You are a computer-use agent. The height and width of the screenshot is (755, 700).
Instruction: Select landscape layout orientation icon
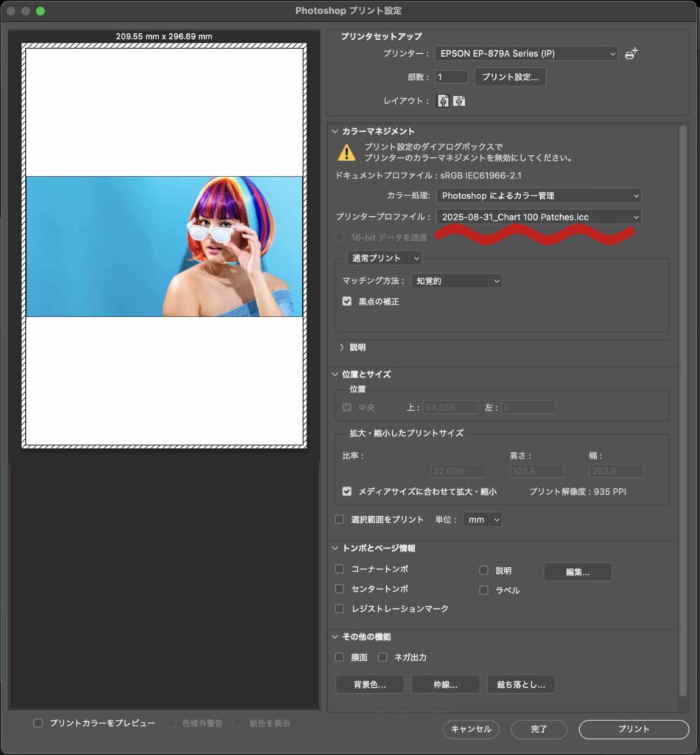[459, 101]
